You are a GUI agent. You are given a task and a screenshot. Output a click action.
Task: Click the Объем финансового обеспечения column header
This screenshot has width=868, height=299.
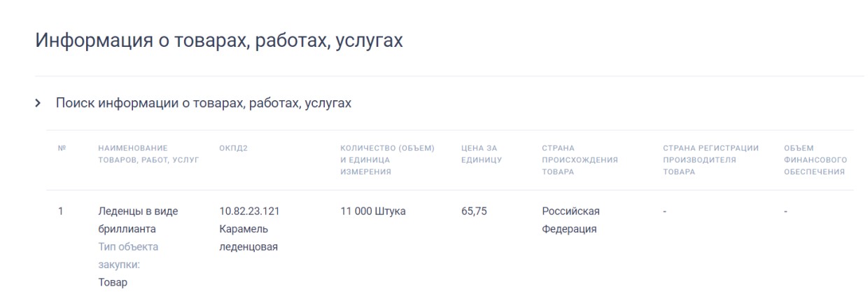tap(815, 160)
